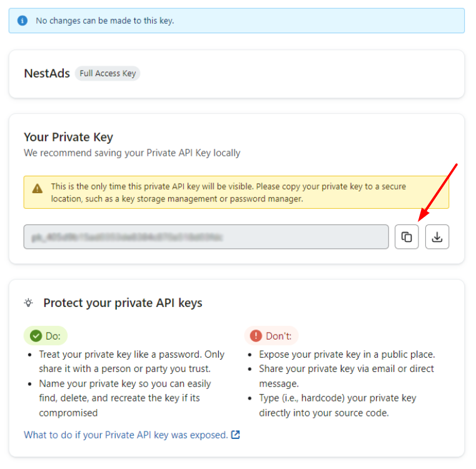The width and height of the screenshot is (476, 469).
Task: Click the recommend saving locally subtitle
Action: 132,153
